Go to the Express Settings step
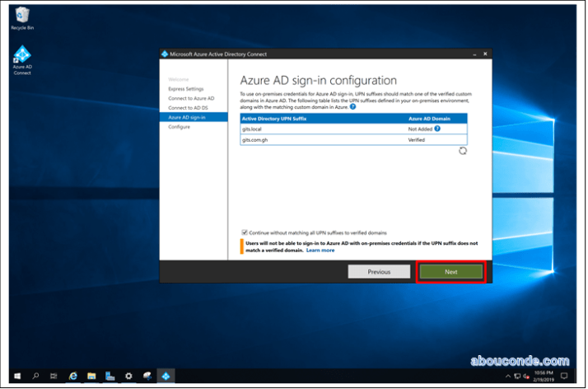This screenshot has width=588, height=389. [185, 89]
